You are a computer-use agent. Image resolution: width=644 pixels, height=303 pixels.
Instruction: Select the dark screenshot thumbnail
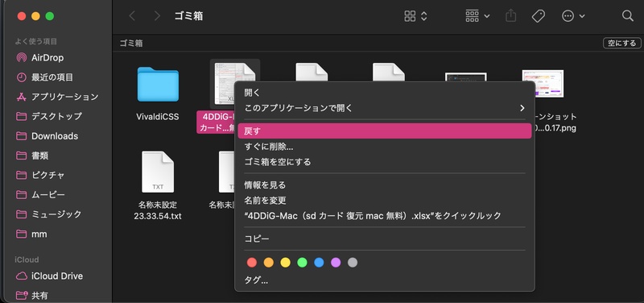pos(466,77)
